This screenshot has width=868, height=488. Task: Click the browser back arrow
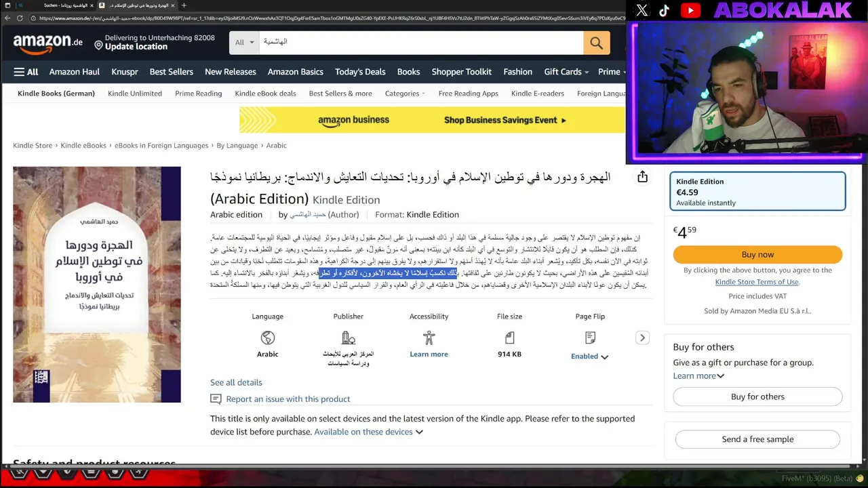[7, 18]
